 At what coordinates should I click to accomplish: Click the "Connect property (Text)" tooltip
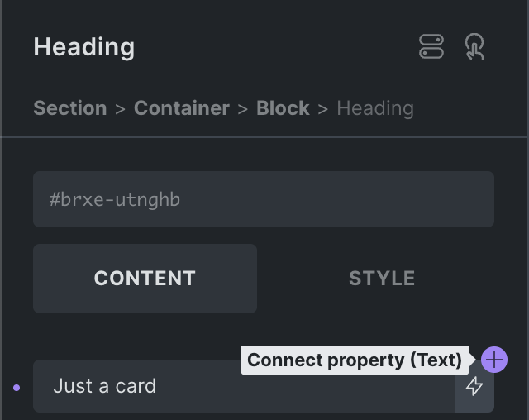pyautogui.click(x=355, y=360)
